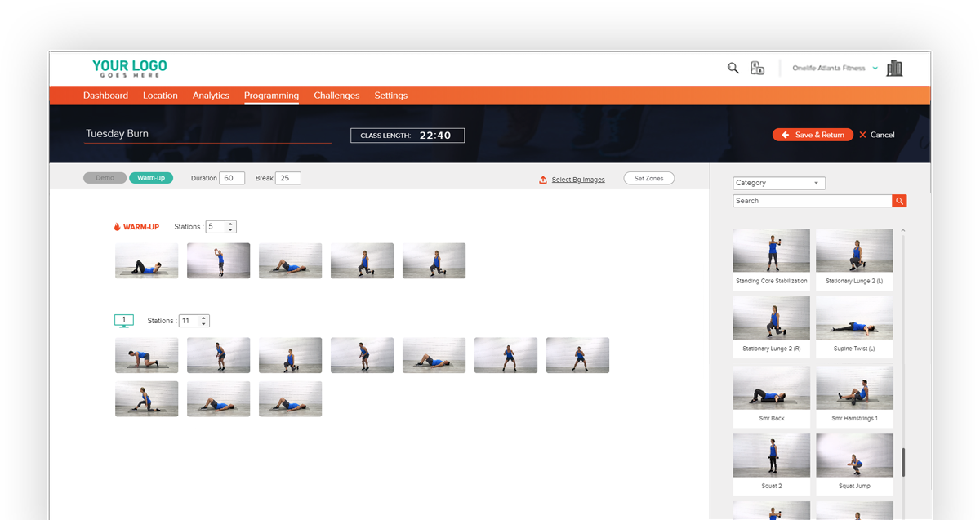Open the Category dropdown
Image resolution: width=980 pixels, height=520 pixels.
point(779,183)
